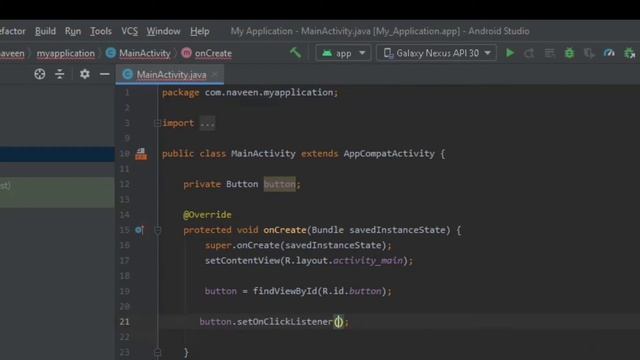Open the Galaxy Nexus API 30 device dropdown
640x360 pixels.
tap(436, 53)
